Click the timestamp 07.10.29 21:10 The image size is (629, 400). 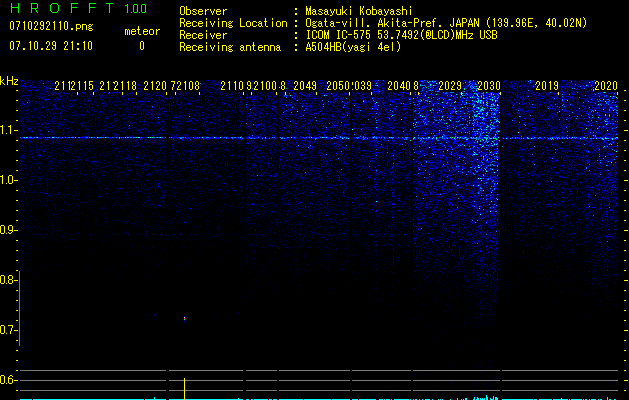click(51, 46)
